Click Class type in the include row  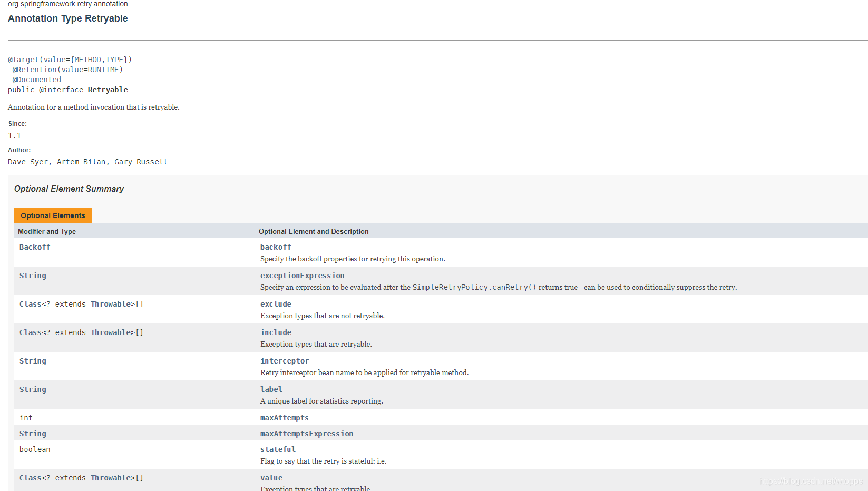click(31, 332)
